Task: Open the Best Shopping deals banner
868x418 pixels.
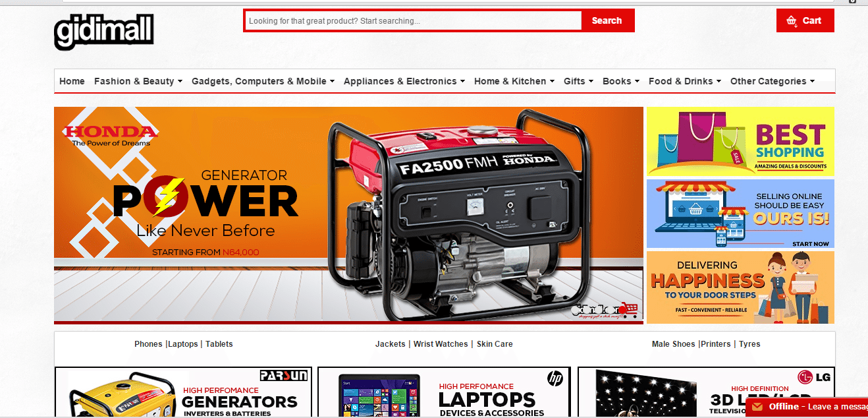Action: (x=740, y=142)
